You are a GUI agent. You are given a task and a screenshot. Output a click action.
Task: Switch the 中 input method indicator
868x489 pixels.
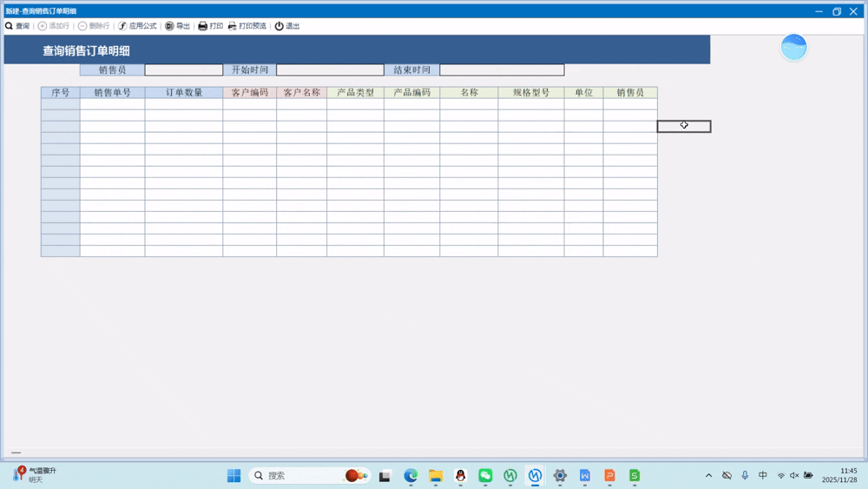point(763,475)
